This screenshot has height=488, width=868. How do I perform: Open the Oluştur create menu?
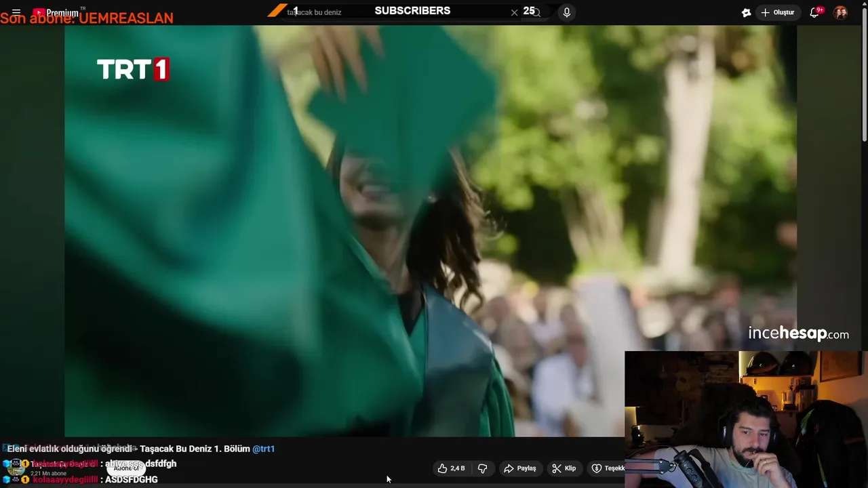(777, 12)
